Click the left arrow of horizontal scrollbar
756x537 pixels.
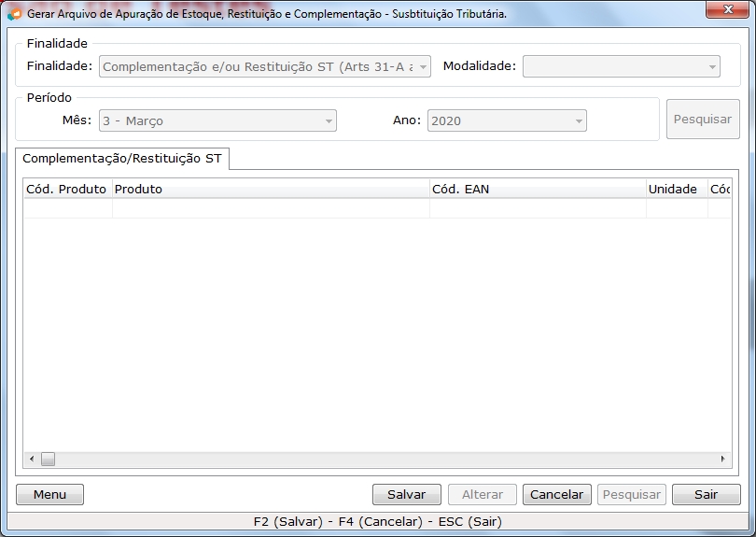32,459
